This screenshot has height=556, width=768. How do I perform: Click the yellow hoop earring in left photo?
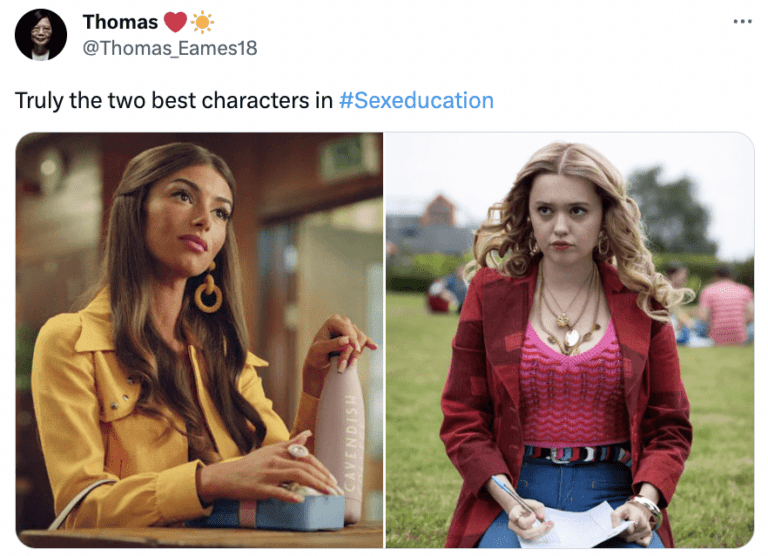(209, 290)
